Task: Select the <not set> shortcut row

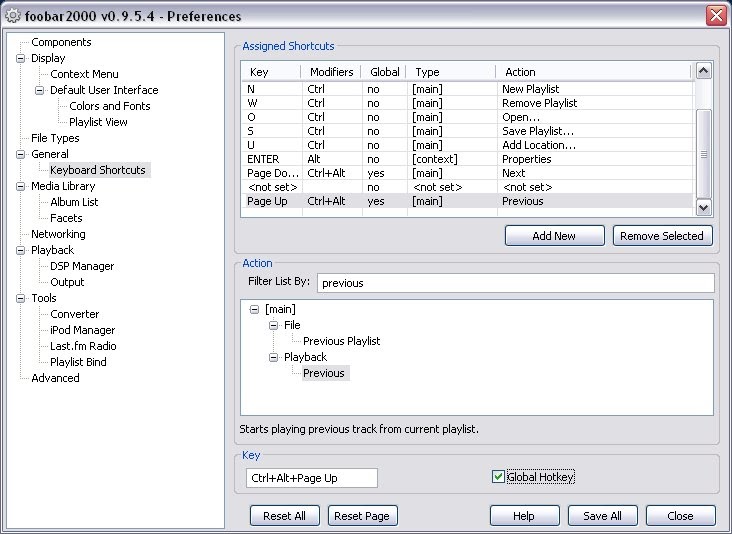Action: 468,187
